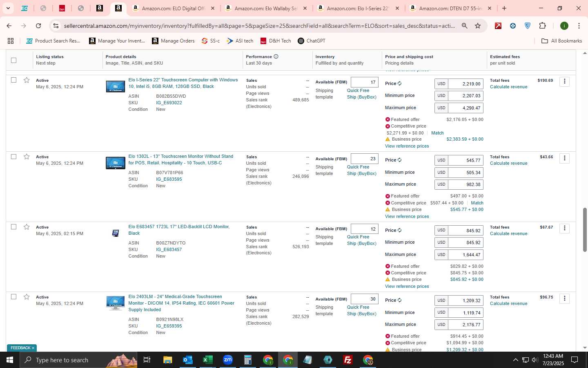Edit the price field showing 545.77
The image size is (588, 368).
pyautogui.click(x=465, y=160)
